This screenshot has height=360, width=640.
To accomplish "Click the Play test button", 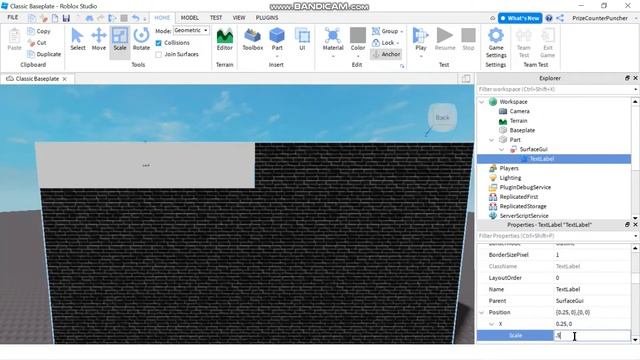I will point(420,40).
